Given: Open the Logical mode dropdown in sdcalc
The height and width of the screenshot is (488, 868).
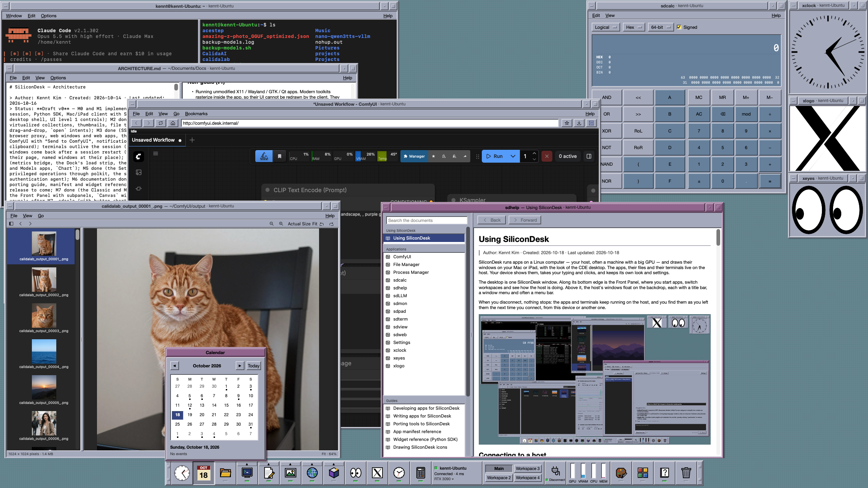Looking at the screenshot, I should 606,27.
